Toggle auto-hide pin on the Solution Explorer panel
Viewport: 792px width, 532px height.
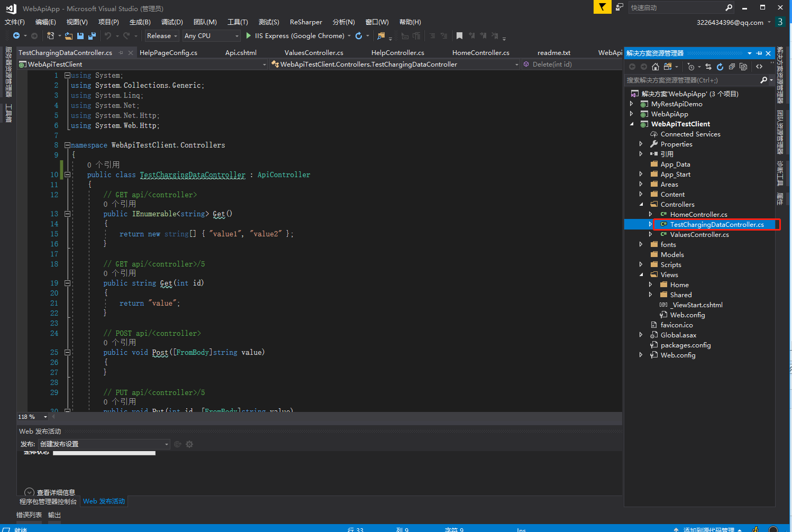[759, 53]
